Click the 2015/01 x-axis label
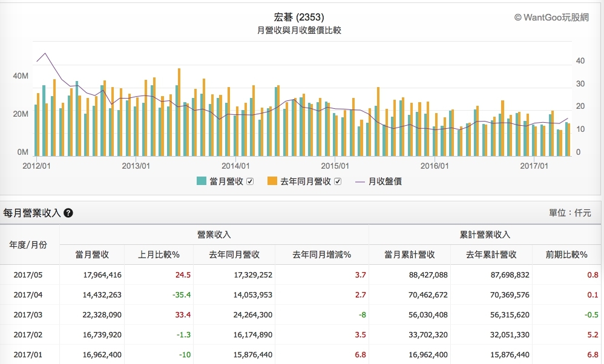 [x=335, y=166]
